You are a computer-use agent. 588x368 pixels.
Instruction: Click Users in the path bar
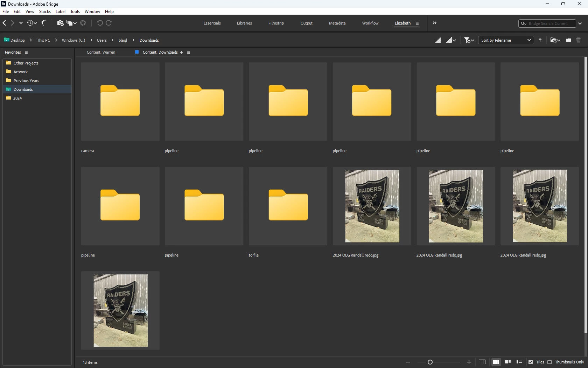click(x=102, y=40)
